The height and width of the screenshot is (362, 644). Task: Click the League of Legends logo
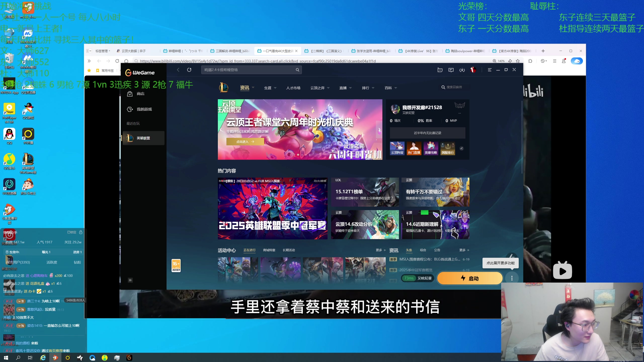pyautogui.click(x=224, y=88)
